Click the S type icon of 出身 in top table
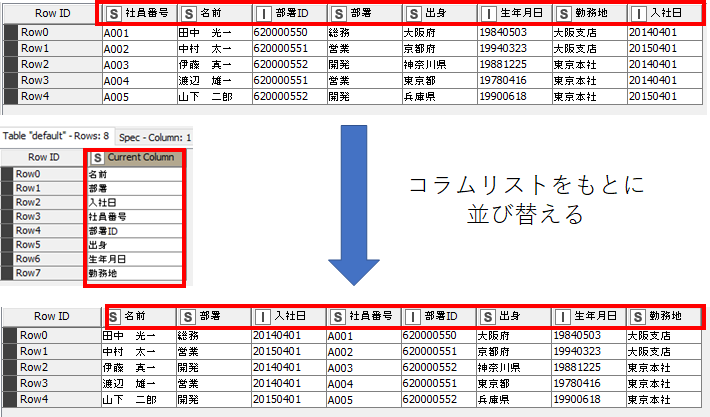The width and height of the screenshot is (710, 417). tap(414, 14)
